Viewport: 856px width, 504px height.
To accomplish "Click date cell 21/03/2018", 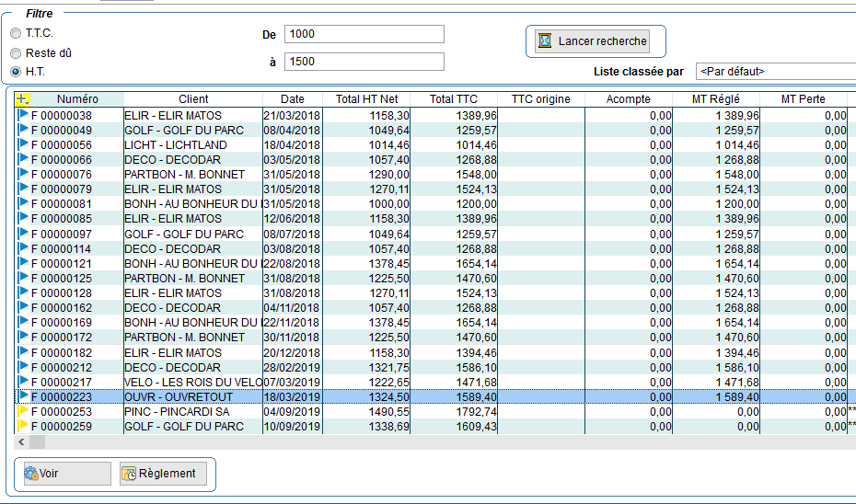I will click(x=292, y=116).
